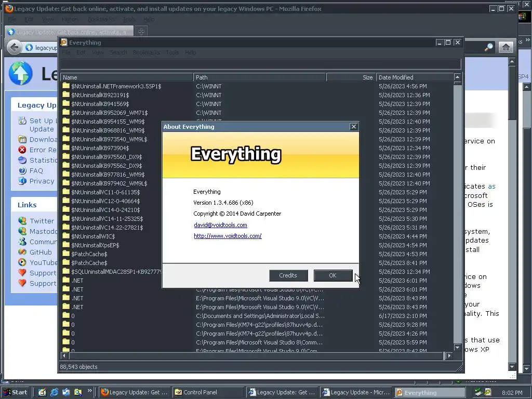Click Everything horizontal scroll left arrow

(x=64, y=355)
